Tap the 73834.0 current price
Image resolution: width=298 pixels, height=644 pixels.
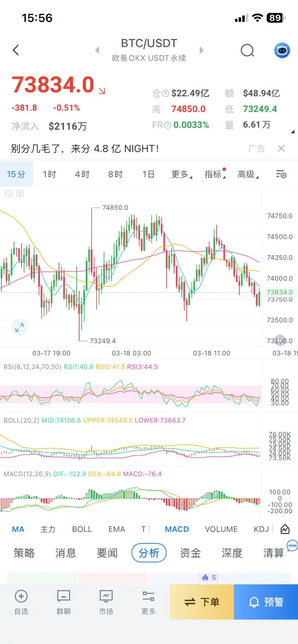click(53, 85)
